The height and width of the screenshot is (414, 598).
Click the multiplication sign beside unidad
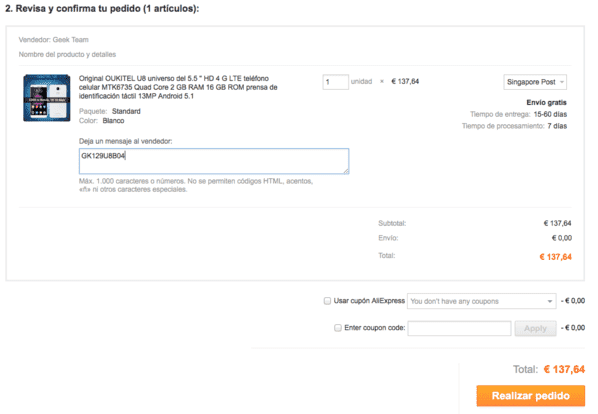pyautogui.click(x=381, y=82)
